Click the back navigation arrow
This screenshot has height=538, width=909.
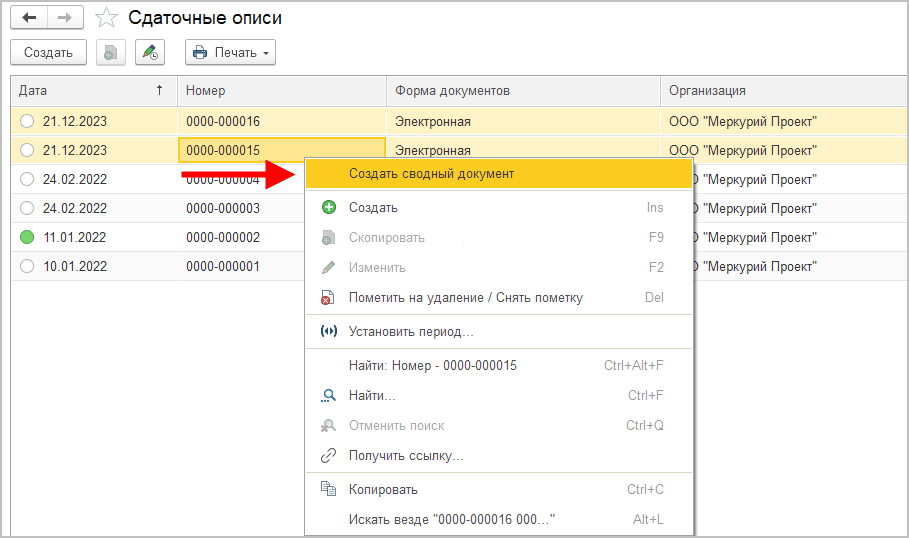coord(29,18)
